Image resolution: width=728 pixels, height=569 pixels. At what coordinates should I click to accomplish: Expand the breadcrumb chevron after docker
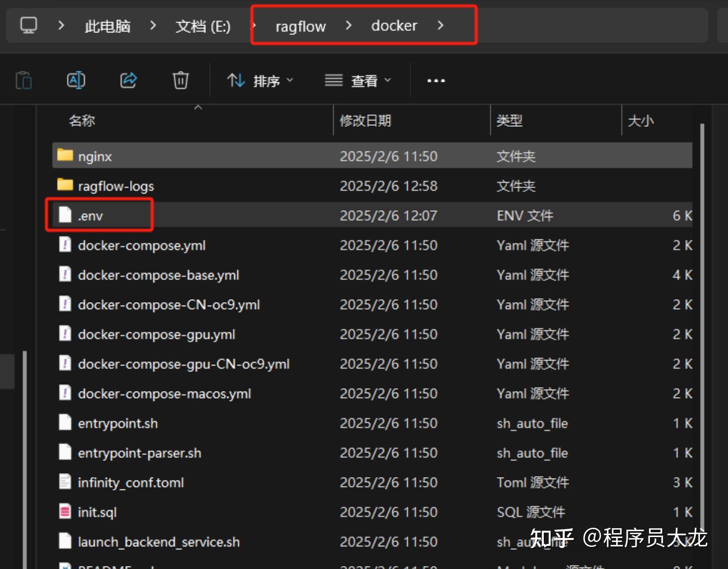[441, 26]
